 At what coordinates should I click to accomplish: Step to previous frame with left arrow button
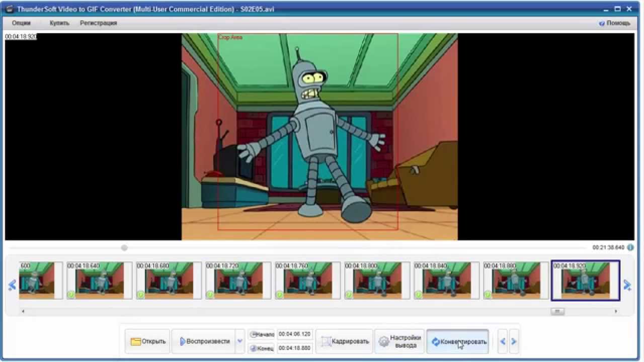pos(502,341)
